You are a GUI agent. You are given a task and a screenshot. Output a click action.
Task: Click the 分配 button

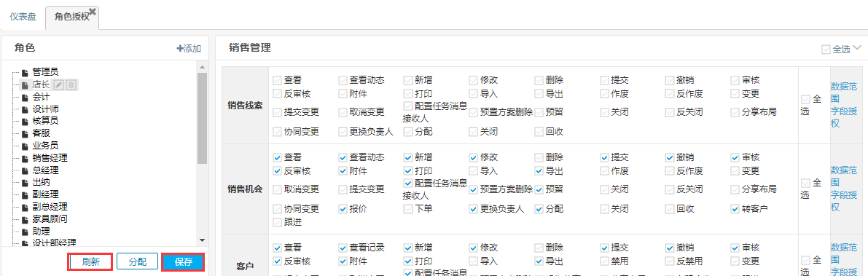click(x=137, y=261)
